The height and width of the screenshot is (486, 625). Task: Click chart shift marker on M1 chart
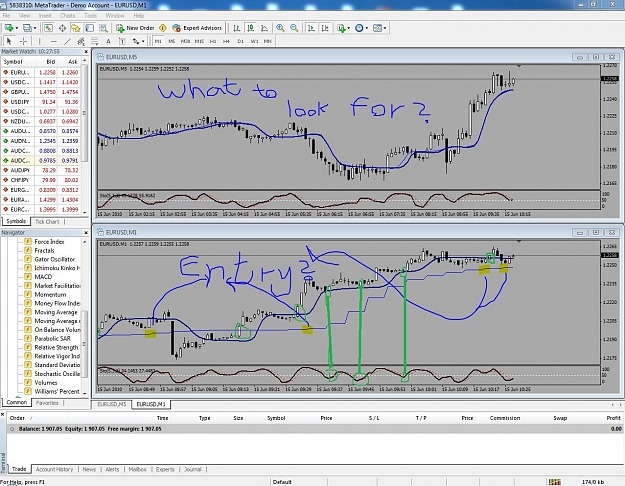pos(519,241)
